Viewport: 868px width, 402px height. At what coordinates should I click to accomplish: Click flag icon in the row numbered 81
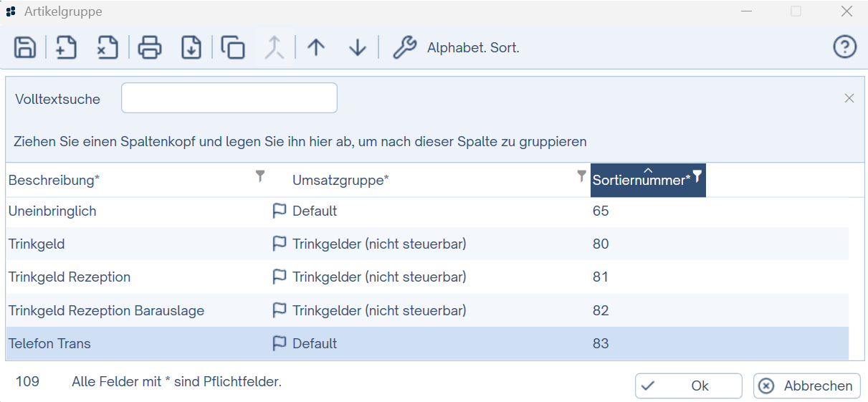pyautogui.click(x=280, y=277)
